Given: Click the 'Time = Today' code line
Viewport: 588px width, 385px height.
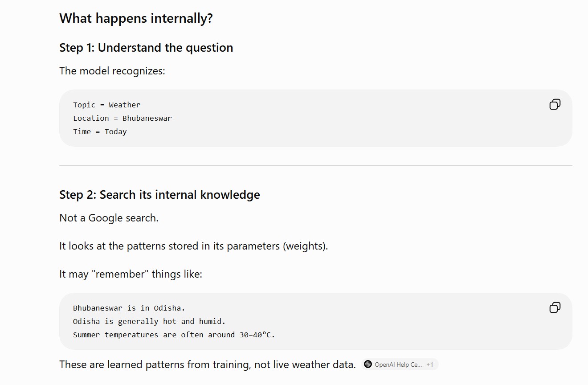Looking at the screenshot, I should (100, 131).
